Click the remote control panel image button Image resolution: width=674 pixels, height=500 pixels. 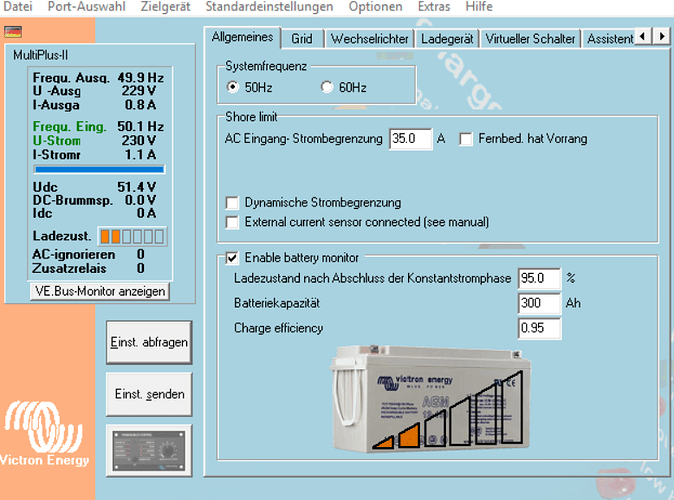coord(149,451)
